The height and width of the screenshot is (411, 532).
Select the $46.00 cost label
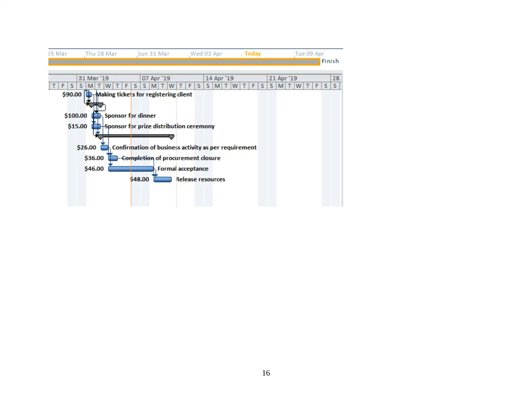94,169
